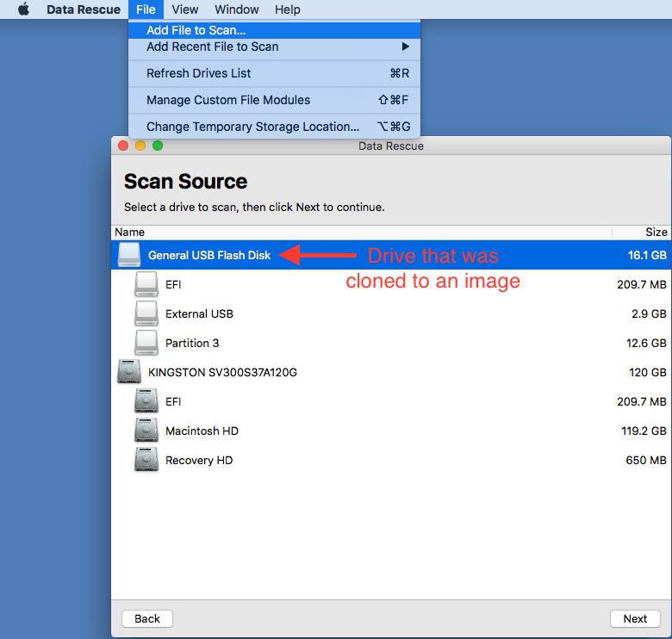Screen dimensions: 672x639
Task: Click the 119.2 GB size value
Action: pos(644,431)
